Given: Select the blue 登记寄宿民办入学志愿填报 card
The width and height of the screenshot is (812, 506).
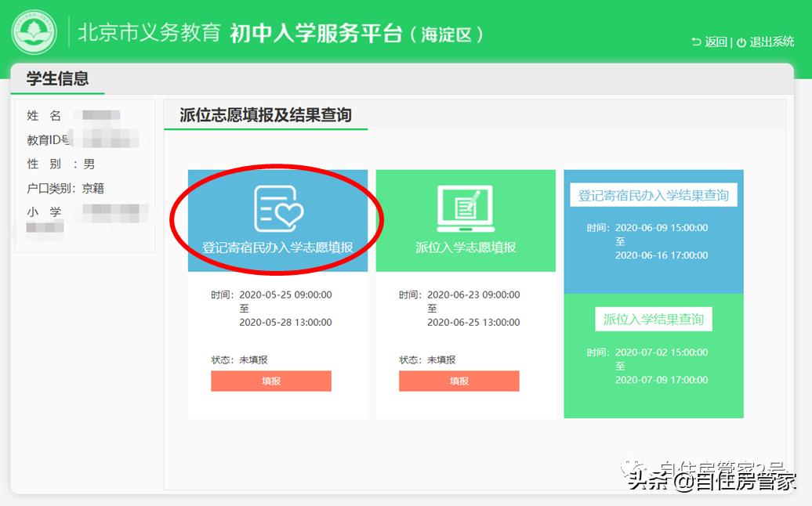Looking at the screenshot, I should (278, 219).
